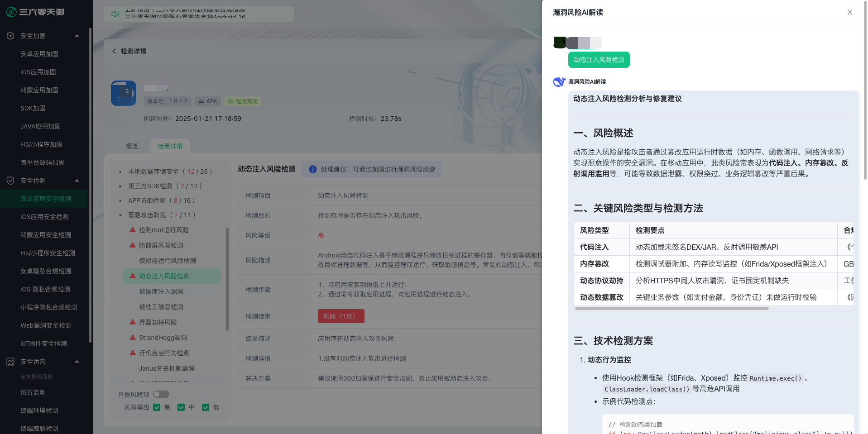Image resolution: width=868 pixels, height=434 pixels.
Task: Click the AI panel vertical scrollbar
Action: (x=865, y=91)
